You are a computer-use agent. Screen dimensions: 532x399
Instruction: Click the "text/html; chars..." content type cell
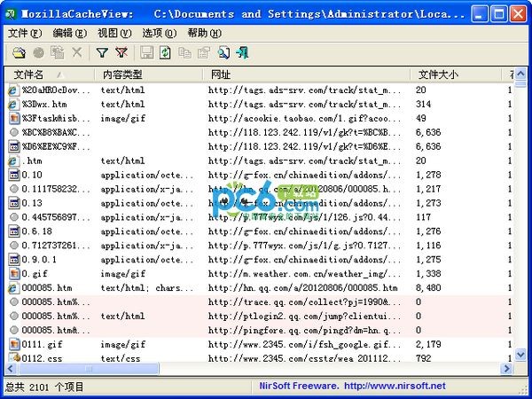coord(146,287)
